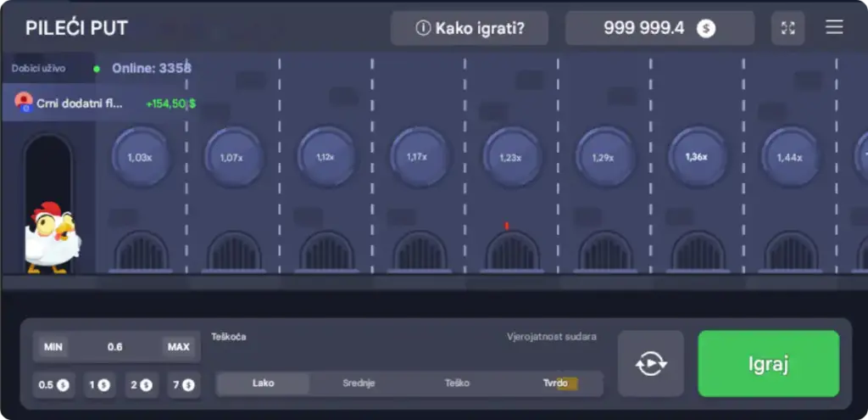Choose the 2 dollar quick bet
Image resolution: width=868 pixels, height=420 pixels.
(x=142, y=385)
